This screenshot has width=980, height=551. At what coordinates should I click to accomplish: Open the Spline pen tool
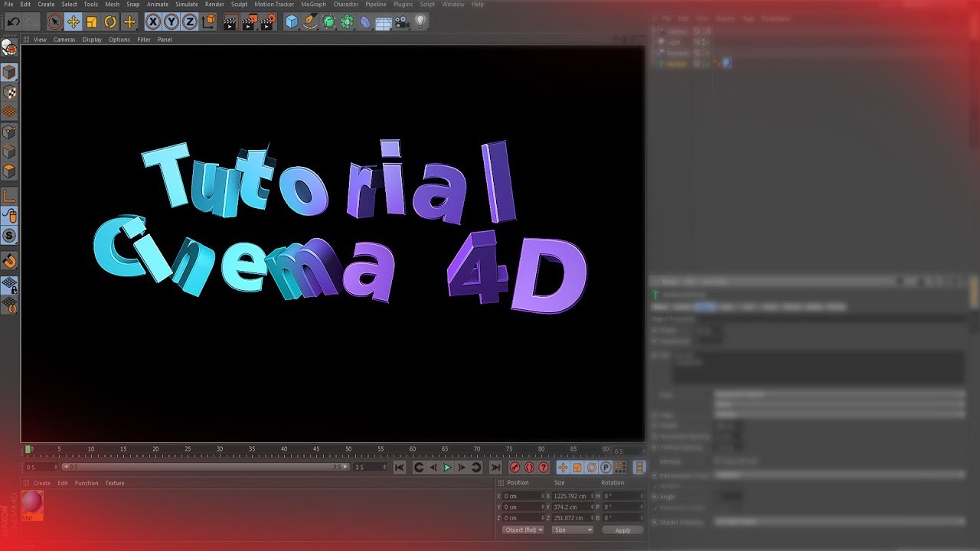tap(310, 21)
